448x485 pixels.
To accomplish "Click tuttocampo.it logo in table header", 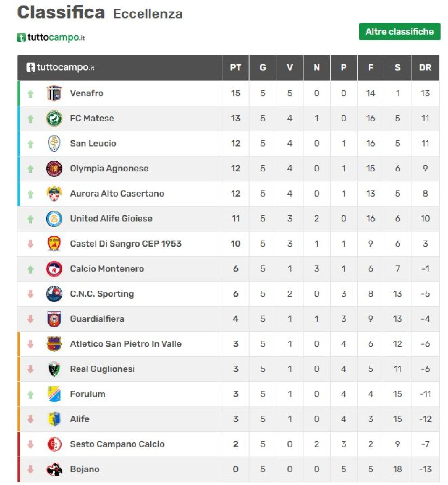I will click(61, 67).
